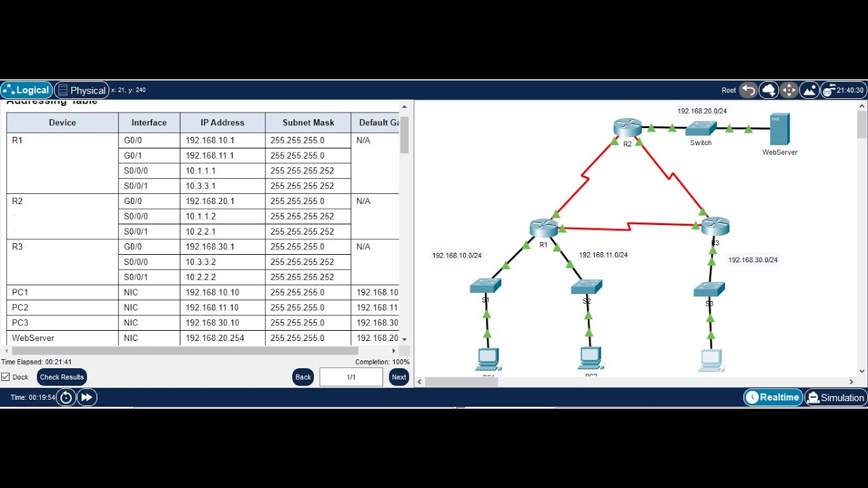This screenshot has width=868, height=488.
Task: Click the WebServer device cell in the table
Action: 62,338
